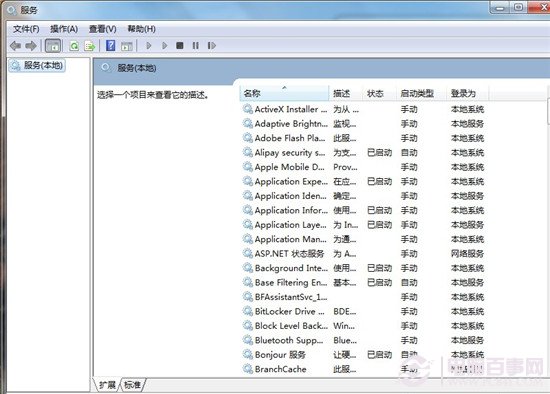Click 手动 startup type in ActiveX Installer row
The width and height of the screenshot is (550, 394).
point(409,109)
